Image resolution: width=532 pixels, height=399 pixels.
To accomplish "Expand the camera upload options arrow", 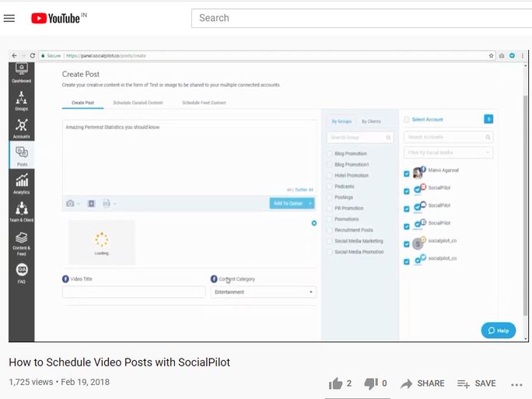I will click(79, 204).
